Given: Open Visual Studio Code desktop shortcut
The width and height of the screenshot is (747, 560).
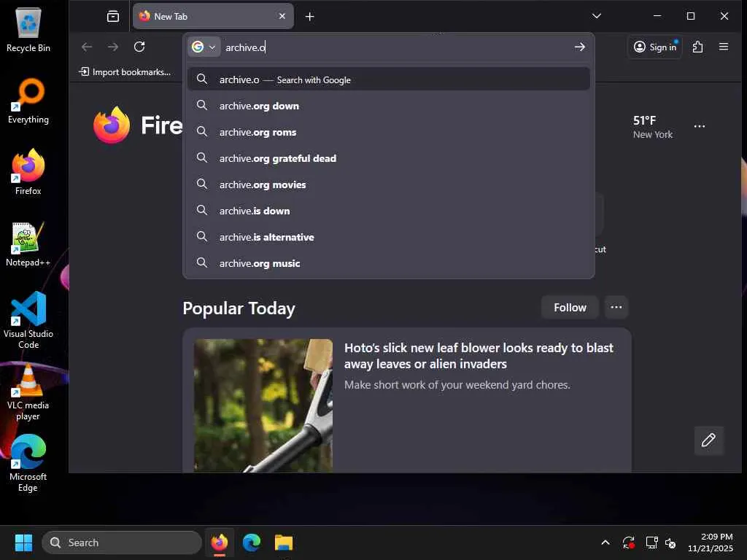Looking at the screenshot, I should tap(28, 320).
